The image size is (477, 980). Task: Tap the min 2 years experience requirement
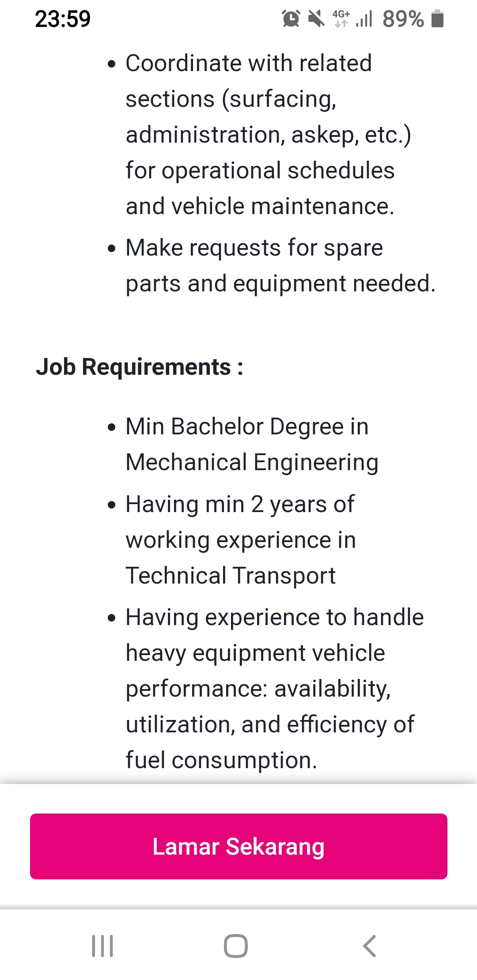coord(241,539)
